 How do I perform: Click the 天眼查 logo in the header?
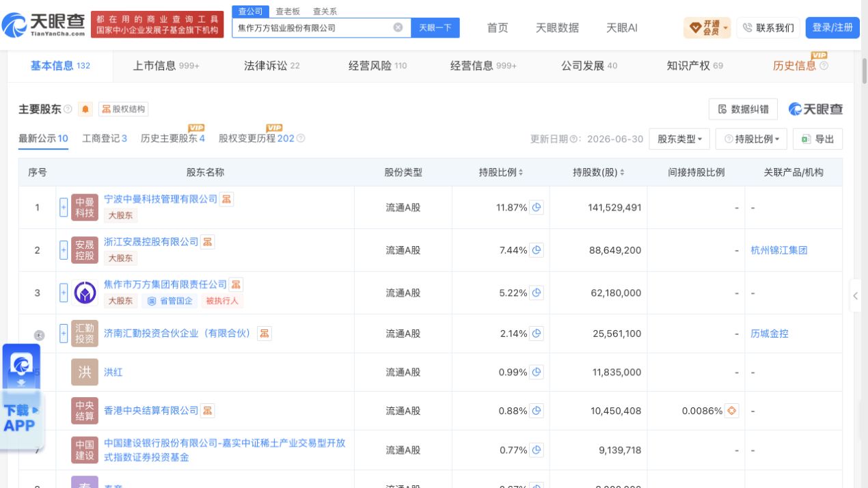click(44, 25)
